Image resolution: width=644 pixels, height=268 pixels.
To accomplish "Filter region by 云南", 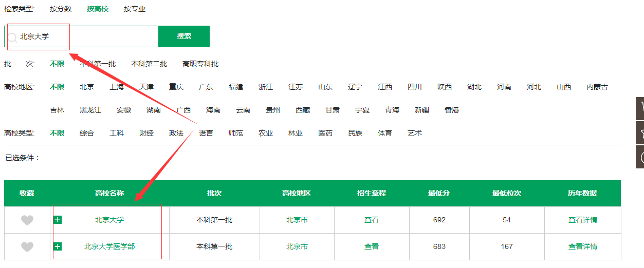I will pos(243,110).
